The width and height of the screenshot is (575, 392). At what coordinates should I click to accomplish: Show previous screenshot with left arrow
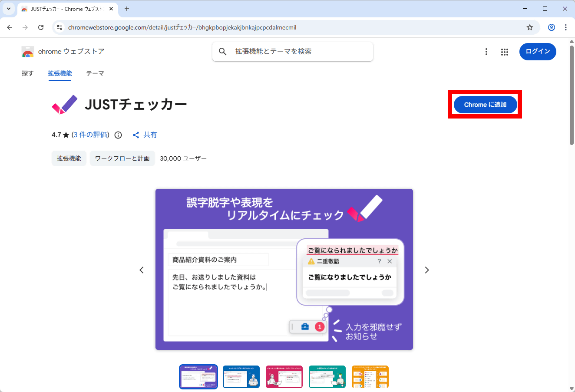pyautogui.click(x=142, y=270)
